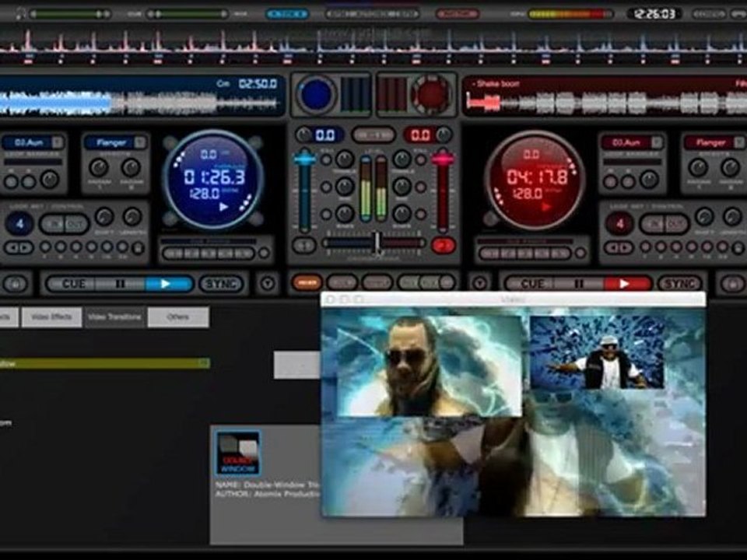Select the Double Window transition thumbnail

tap(238, 453)
